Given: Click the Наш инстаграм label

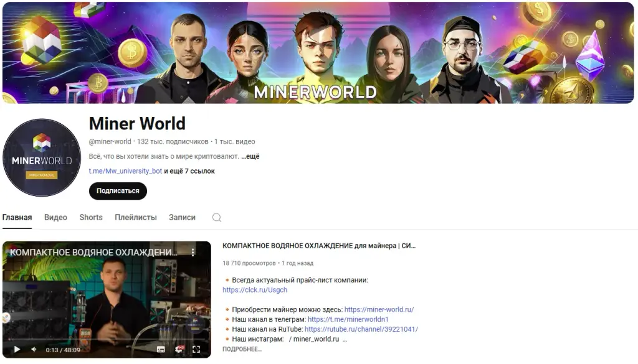Looking at the screenshot, I should pos(258,339).
